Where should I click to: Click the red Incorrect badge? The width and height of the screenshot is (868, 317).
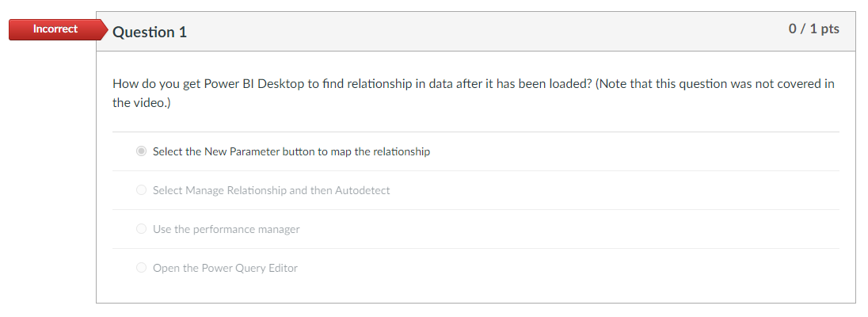pos(55,29)
